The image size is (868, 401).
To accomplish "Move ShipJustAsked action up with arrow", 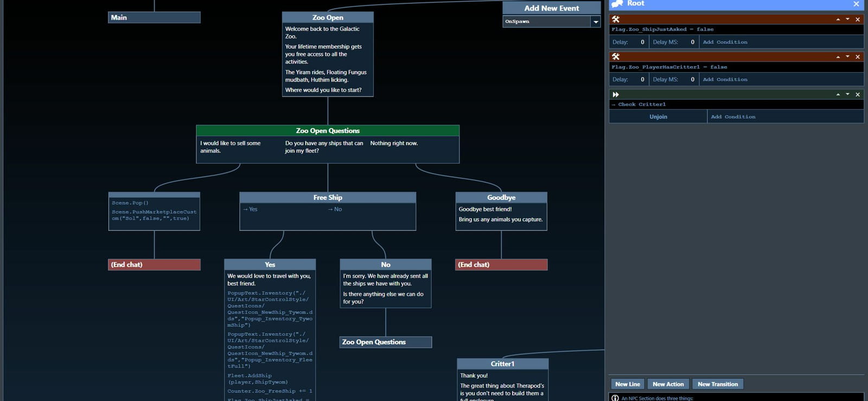I will click(x=838, y=19).
